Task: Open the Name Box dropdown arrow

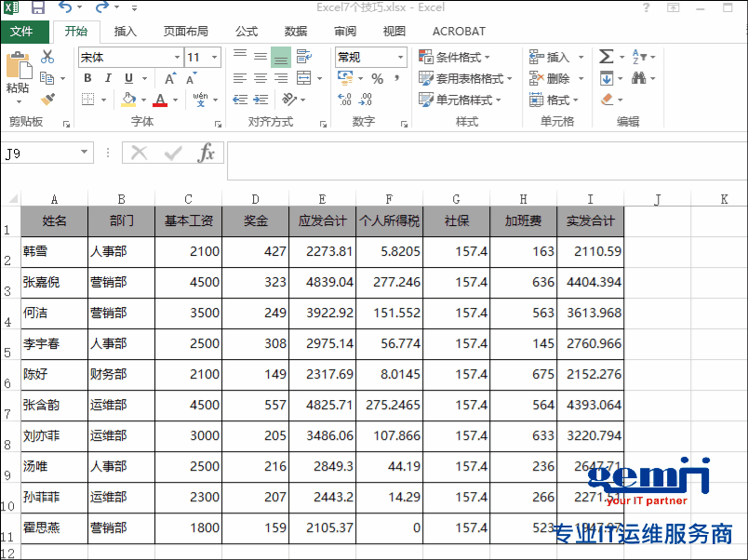Action: (85, 153)
